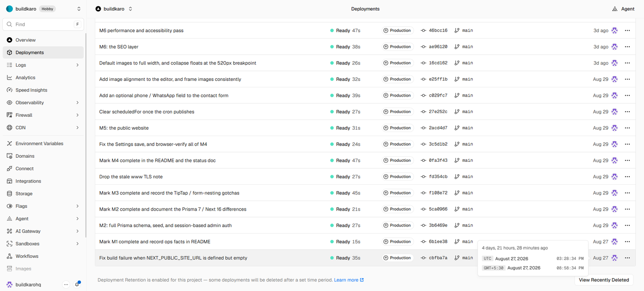
Task: Select the Speed Insights gauge icon
Action: 9,90
